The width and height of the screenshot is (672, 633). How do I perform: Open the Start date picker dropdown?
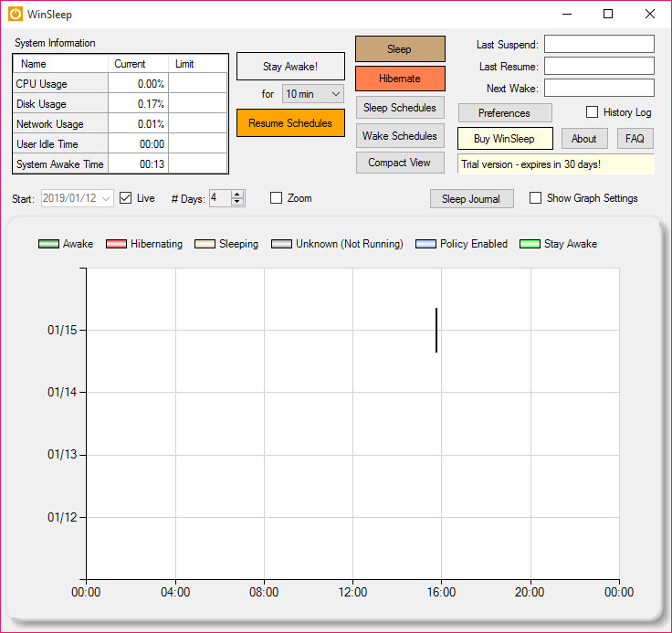106,198
